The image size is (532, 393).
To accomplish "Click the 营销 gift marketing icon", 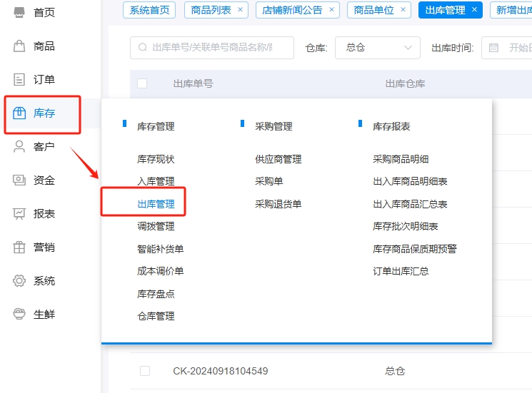I will coord(19,247).
